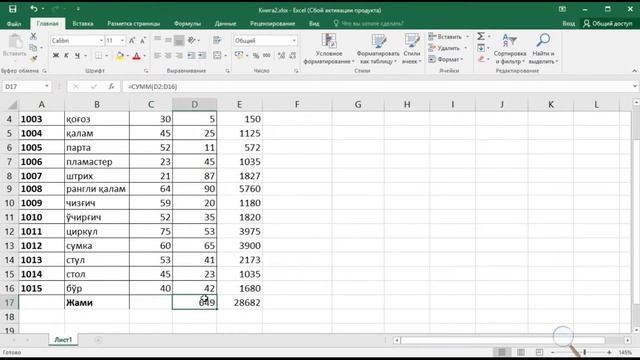
Task: Toggle top vertical alignment
Action: coord(158,40)
